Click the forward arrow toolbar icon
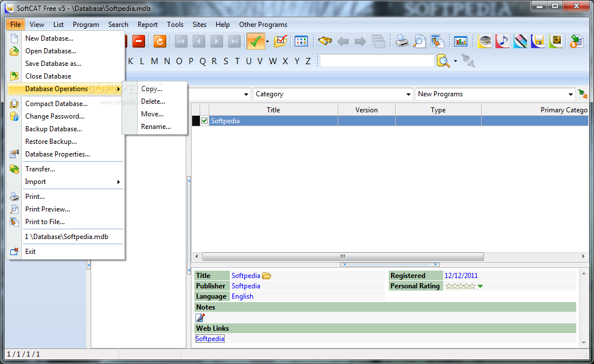Viewport: 594px width, 364px height. point(360,41)
